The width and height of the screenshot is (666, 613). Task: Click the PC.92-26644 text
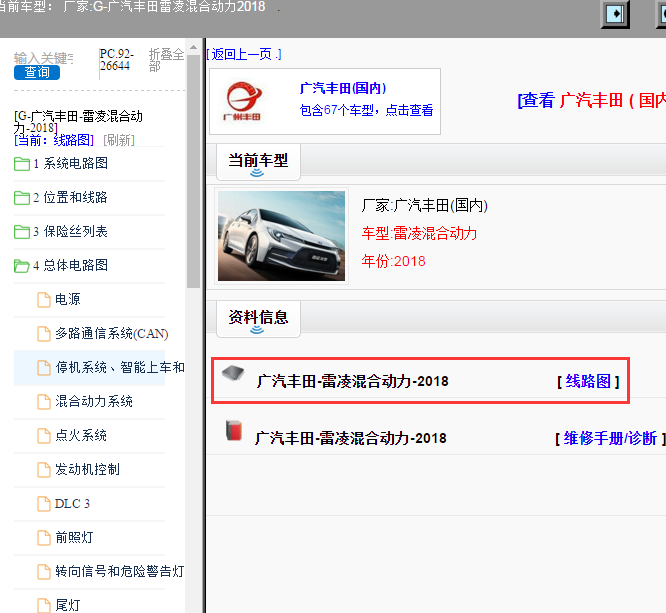click(x=116, y=60)
